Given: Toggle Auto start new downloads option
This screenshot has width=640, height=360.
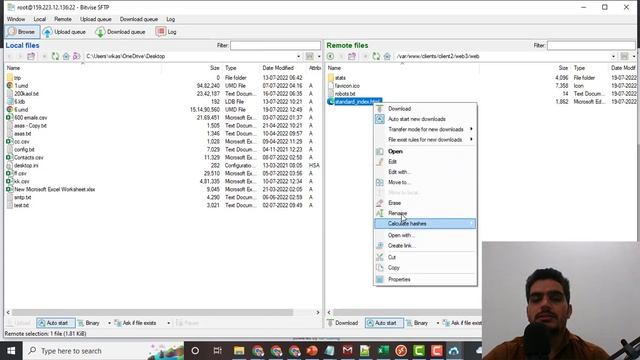Looking at the screenshot, I should coord(425,119).
